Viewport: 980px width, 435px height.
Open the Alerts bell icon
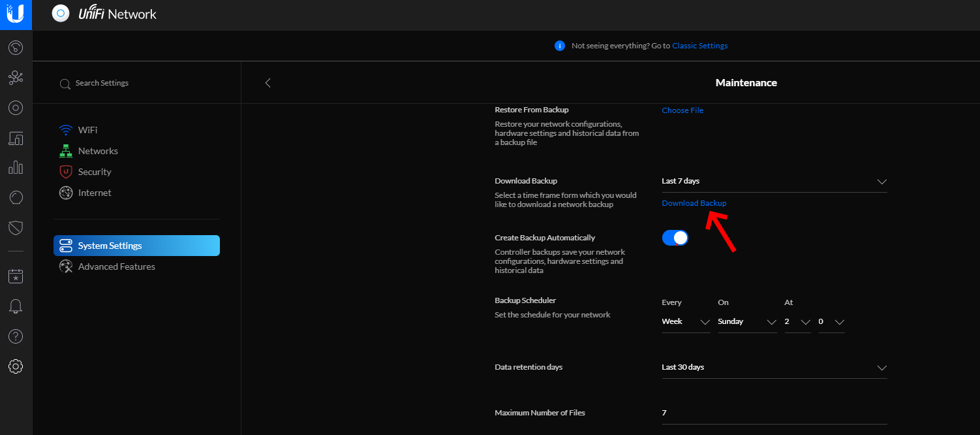16,306
